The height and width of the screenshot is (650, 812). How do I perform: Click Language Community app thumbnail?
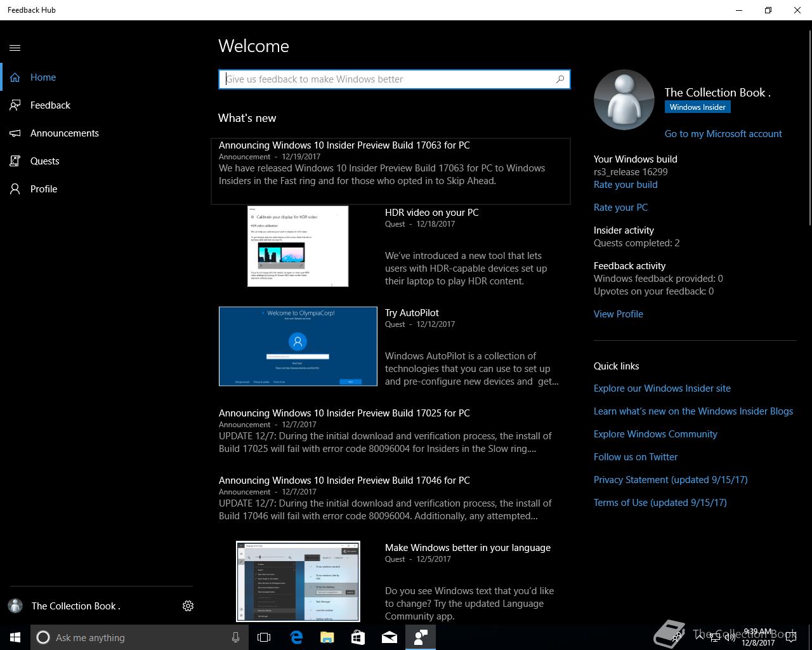click(x=298, y=581)
